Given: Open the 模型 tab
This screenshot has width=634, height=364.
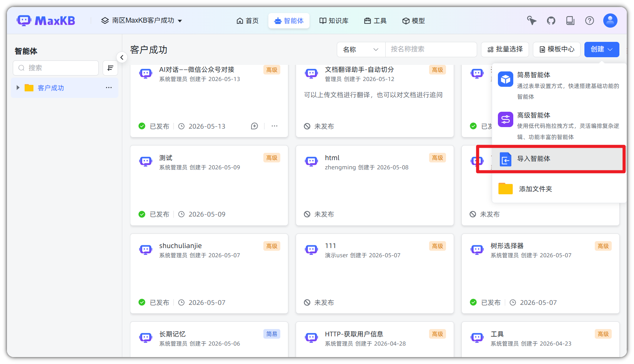Looking at the screenshot, I should tap(413, 21).
